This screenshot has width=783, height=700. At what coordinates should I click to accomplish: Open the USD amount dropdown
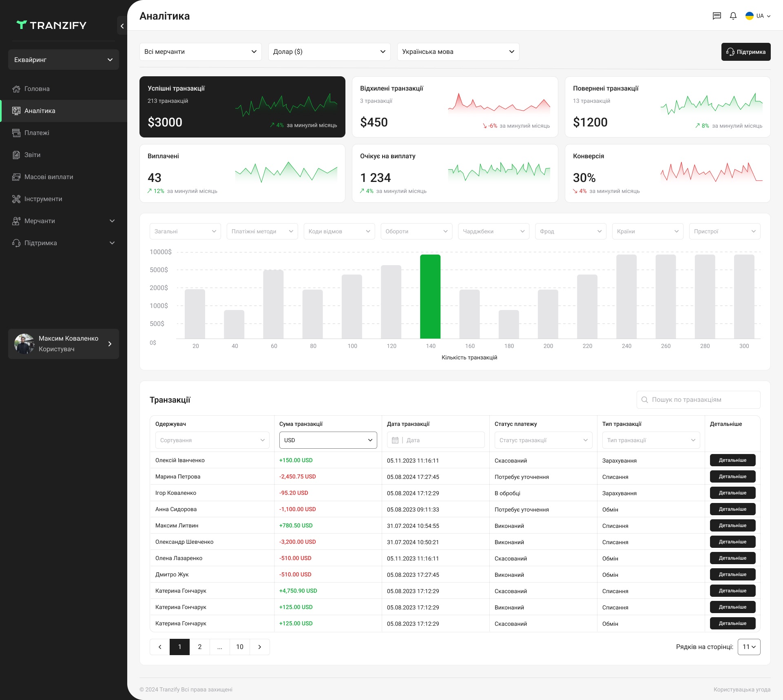click(328, 440)
